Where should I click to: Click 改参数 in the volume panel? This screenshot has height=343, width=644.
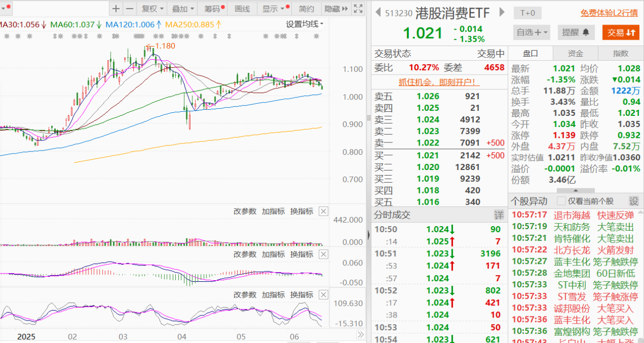245,211
